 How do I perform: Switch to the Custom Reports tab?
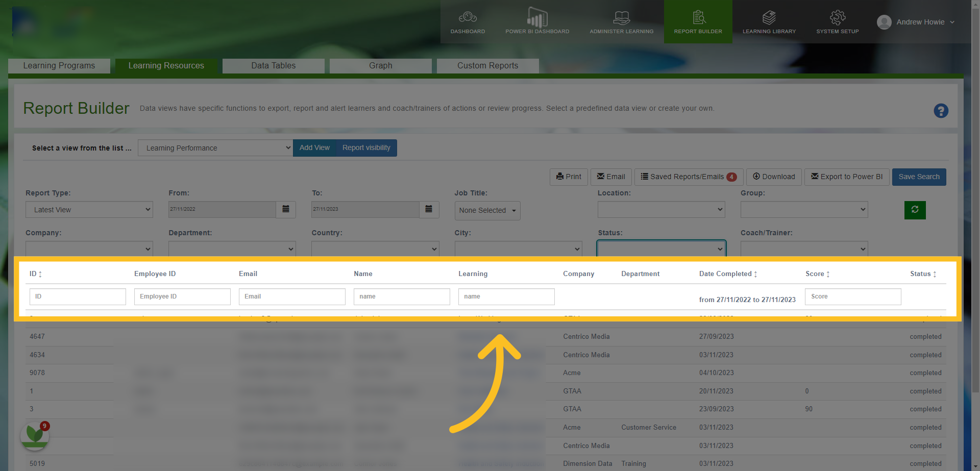488,66
